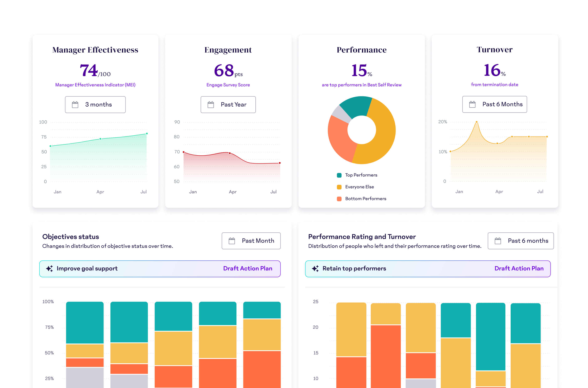588x388 pixels.
Task: Click the calendar icon beside Past Year
Action: tap(211, 105)
